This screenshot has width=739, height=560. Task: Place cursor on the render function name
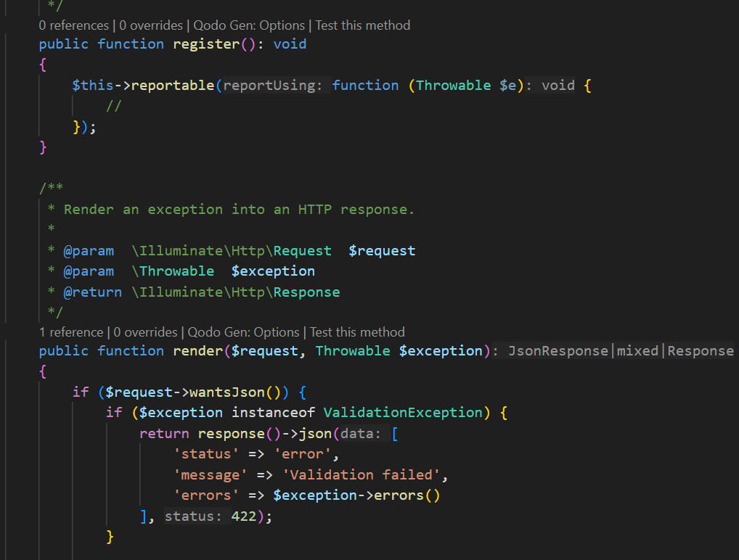[197, 351]
